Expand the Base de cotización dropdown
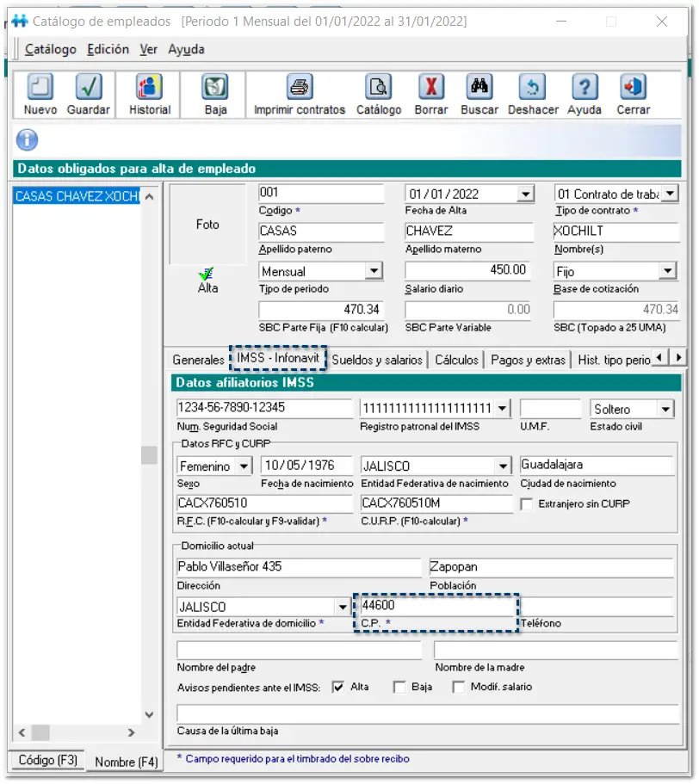Viewport: 699px width, 784px height. point(667,271)
